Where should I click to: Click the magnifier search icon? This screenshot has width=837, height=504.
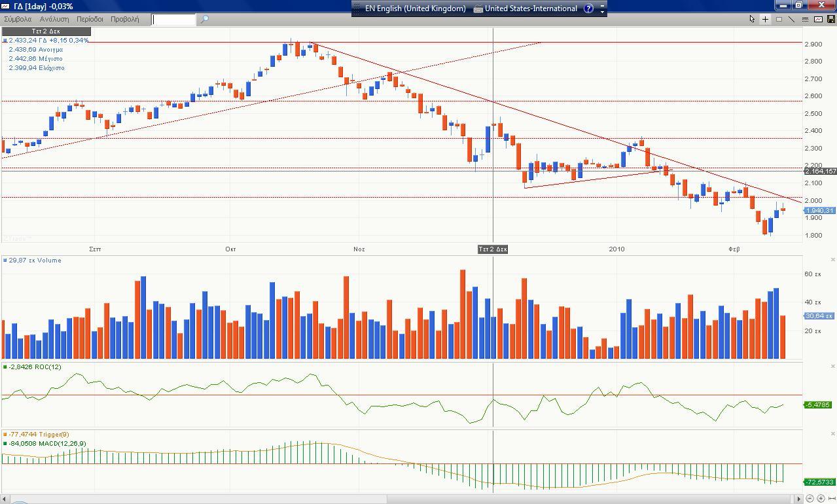[204, 19]
